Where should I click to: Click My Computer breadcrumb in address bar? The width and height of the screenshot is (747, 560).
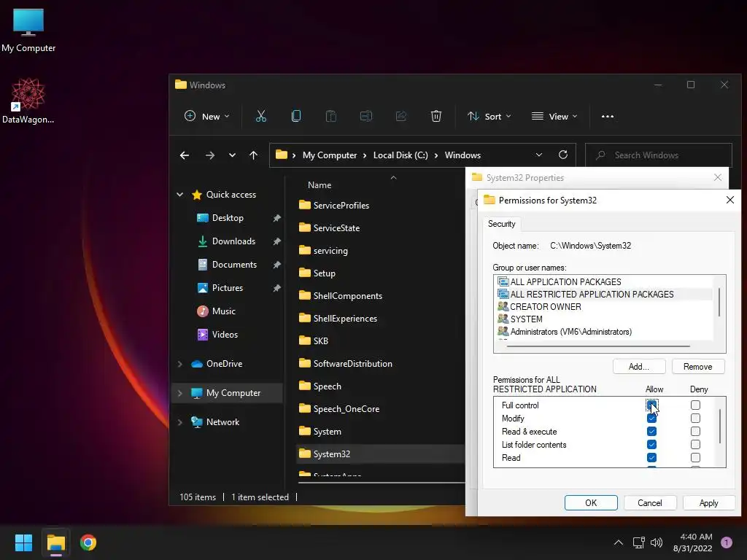[x=330, y=155]
